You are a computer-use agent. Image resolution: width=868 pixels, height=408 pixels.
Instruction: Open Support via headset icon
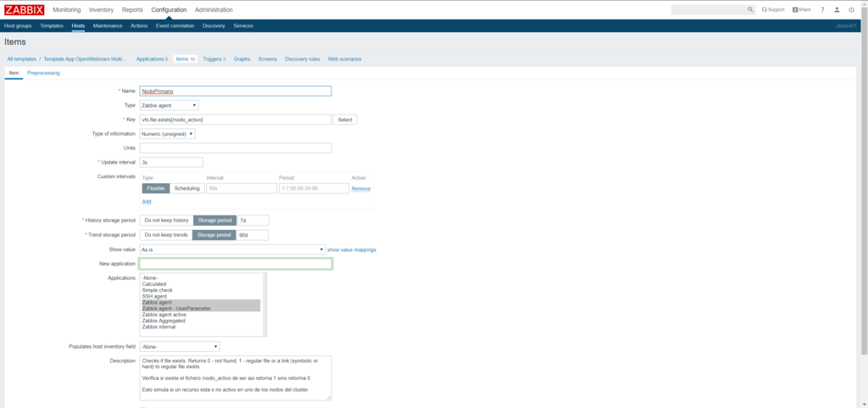(772, 9)
